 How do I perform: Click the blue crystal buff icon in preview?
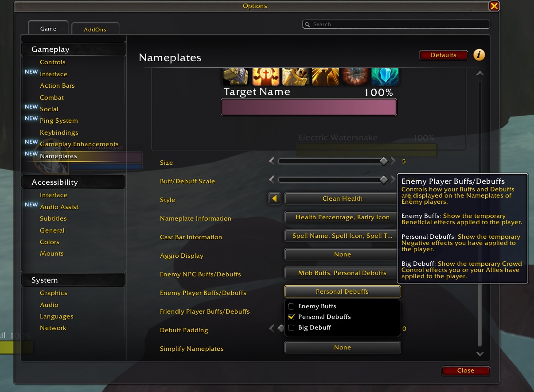pos(385,77)
